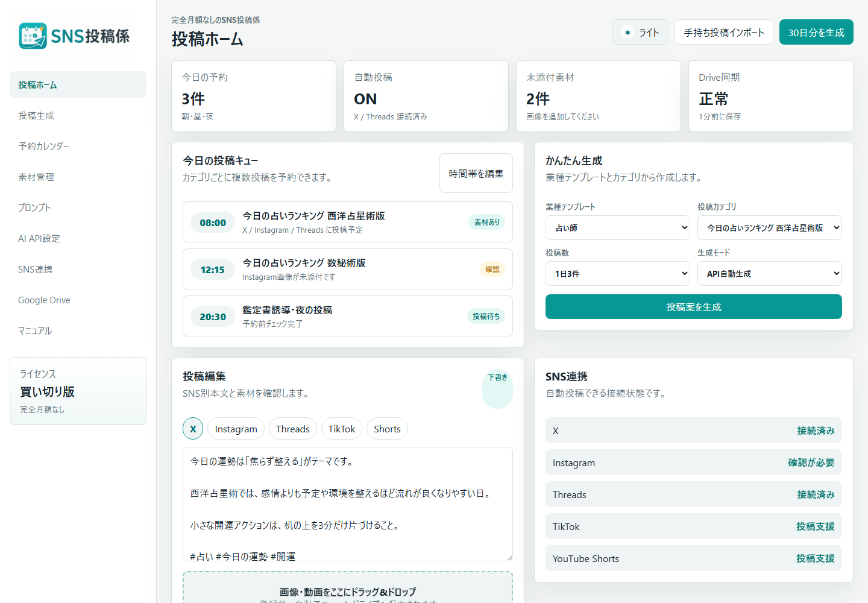
Task: Click the 時間帯を編集 button
Action: click(x=476, y=173)
